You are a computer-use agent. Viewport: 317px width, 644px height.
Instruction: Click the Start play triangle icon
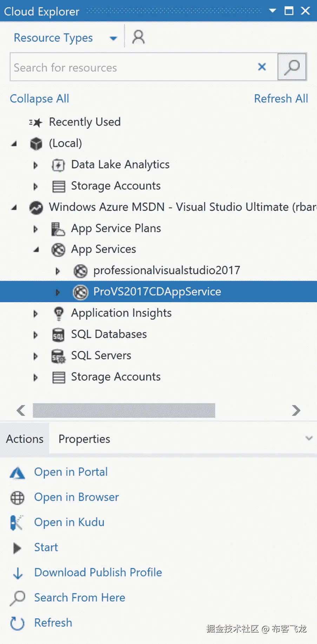(x=17, y=548)
